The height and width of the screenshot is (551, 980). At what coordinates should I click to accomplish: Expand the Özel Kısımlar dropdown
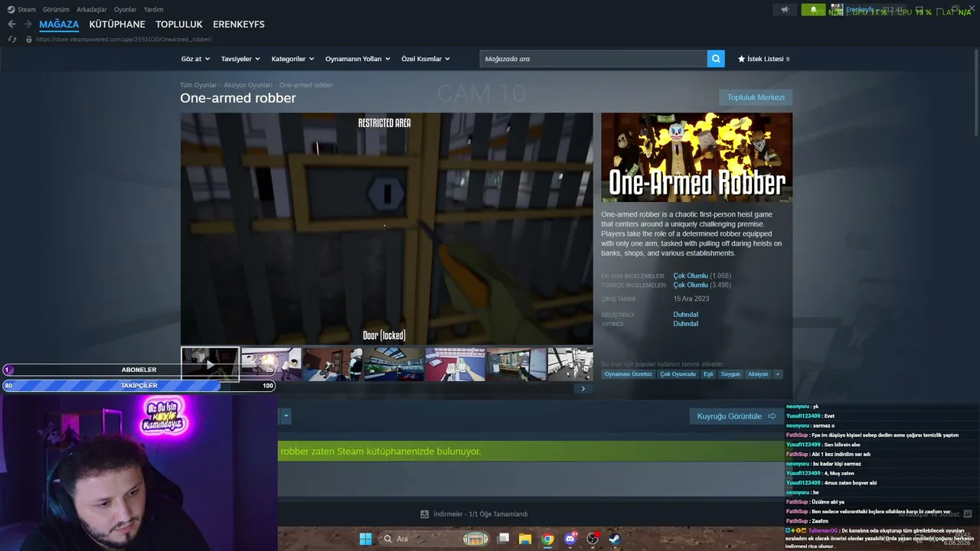click(x=426, y=59)
